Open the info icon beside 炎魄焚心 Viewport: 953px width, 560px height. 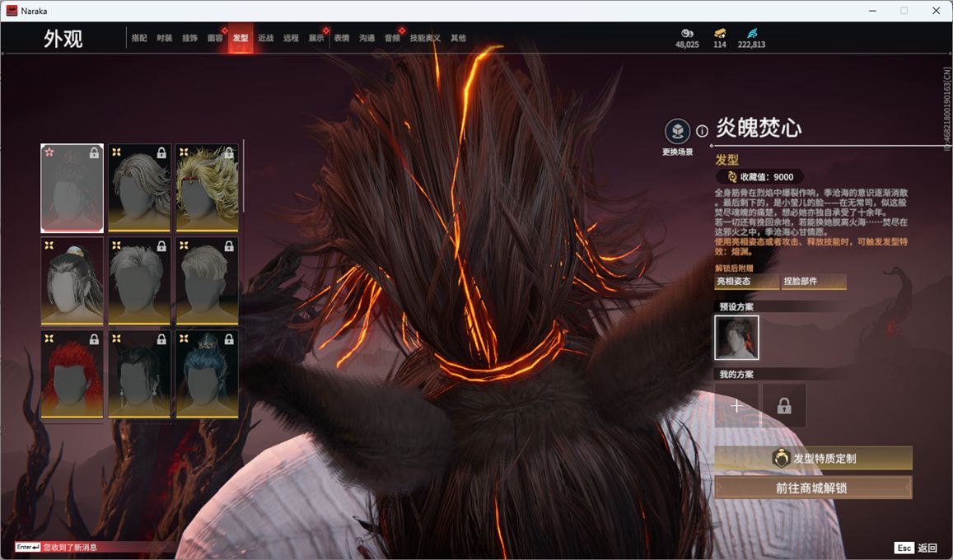702,131
